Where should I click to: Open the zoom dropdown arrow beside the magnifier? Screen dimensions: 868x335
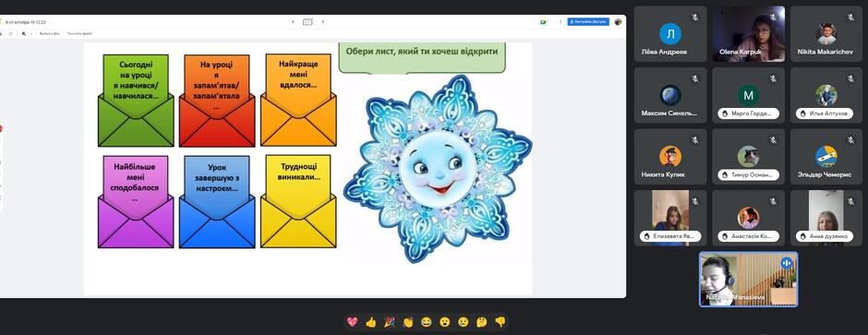[31, 34]
